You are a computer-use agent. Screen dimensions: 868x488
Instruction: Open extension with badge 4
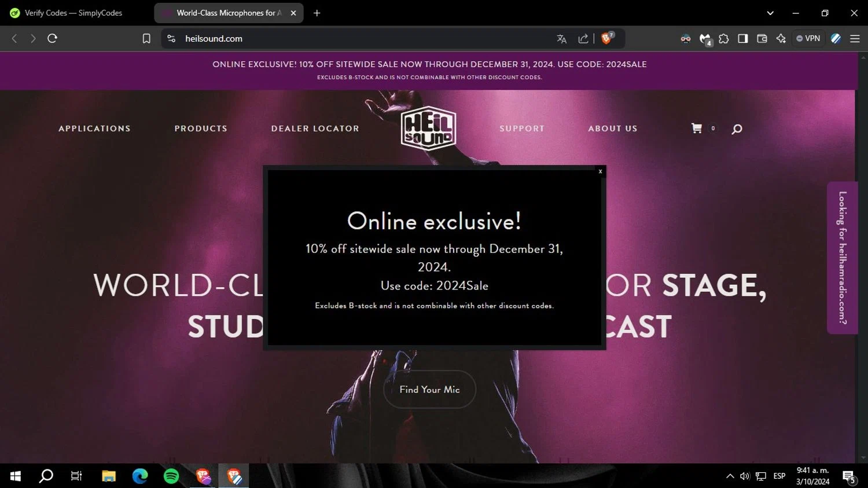click(705, 39)
